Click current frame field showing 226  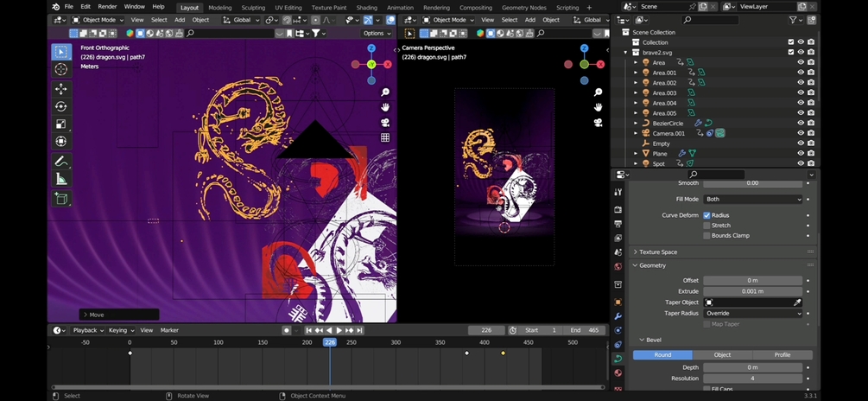pos(486,330)
